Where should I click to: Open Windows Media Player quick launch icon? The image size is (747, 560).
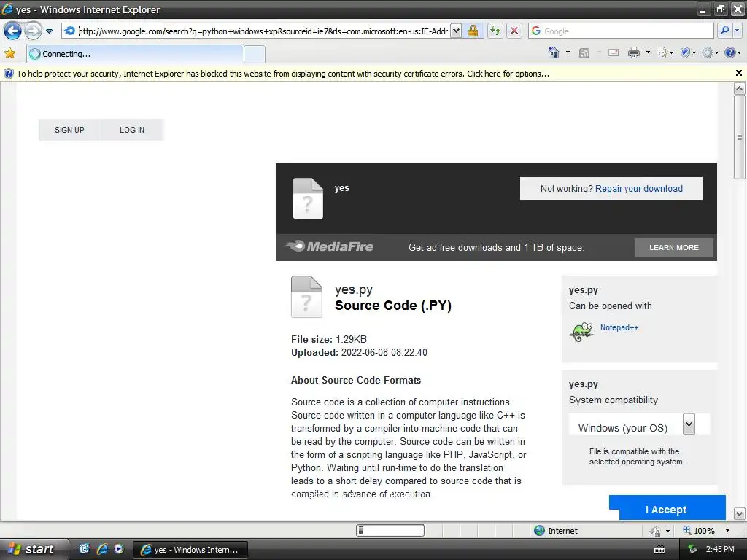point(119,549)
